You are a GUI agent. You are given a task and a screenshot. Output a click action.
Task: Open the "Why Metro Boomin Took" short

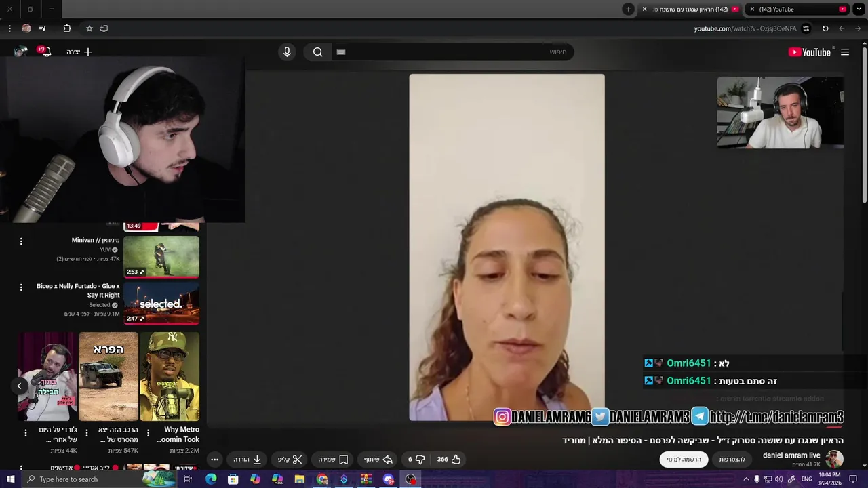coord(170,376)
